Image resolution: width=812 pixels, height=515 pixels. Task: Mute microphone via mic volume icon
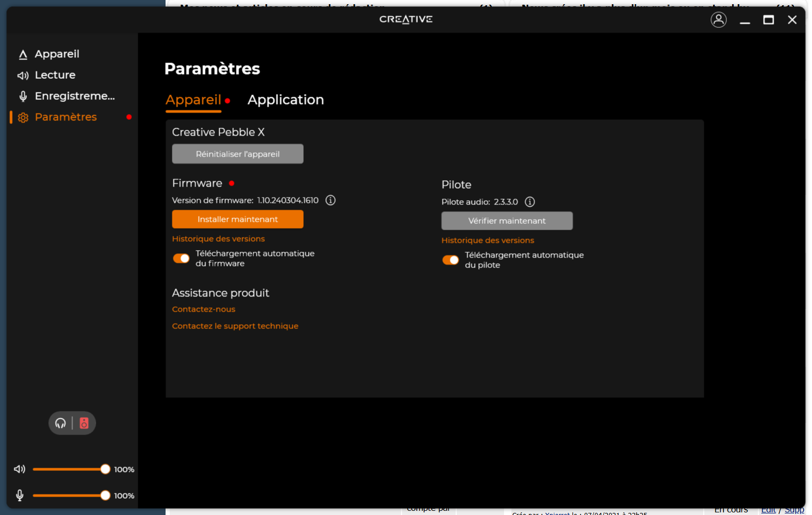coord(19,495)
